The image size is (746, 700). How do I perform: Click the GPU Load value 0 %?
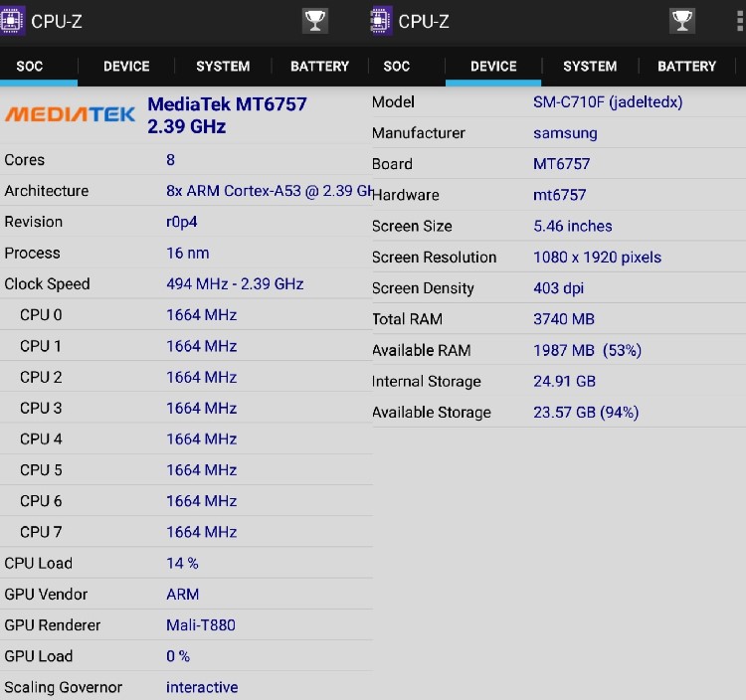(x=178, y=656)
